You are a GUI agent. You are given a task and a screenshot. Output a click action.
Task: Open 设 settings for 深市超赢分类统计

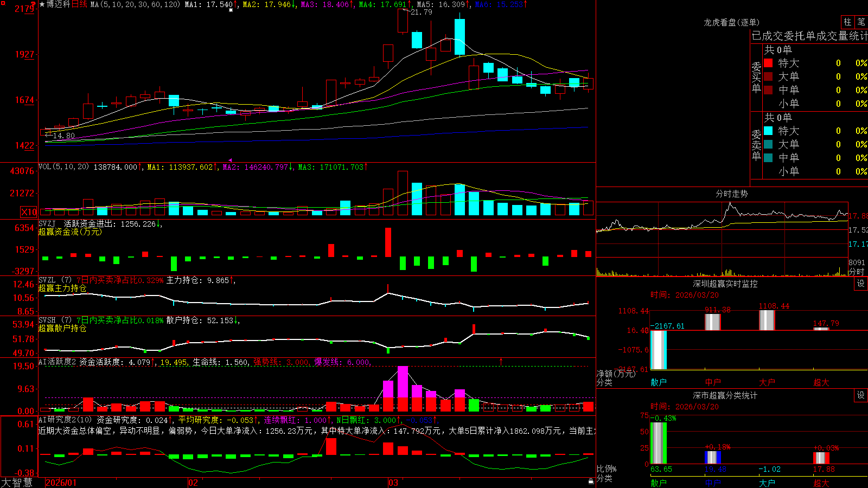point(861,395)
